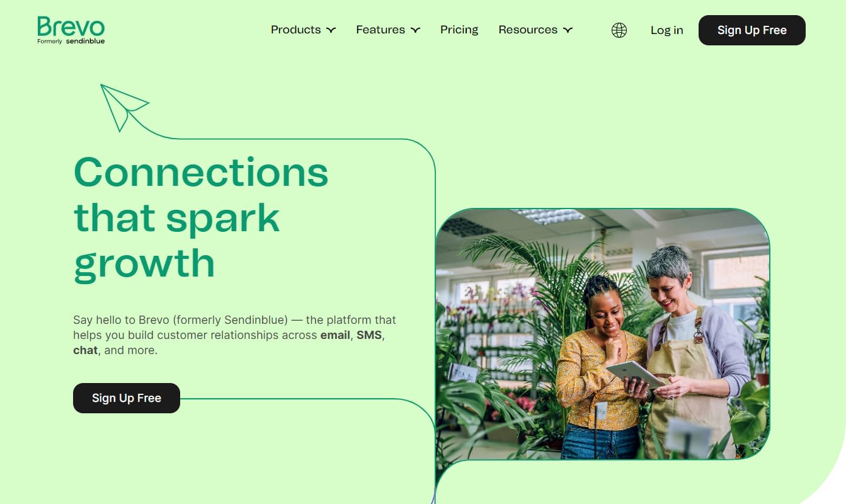Click the tablet held in the photo
Viewport: 846px width, 504px height.
click(x=634, y=375)
